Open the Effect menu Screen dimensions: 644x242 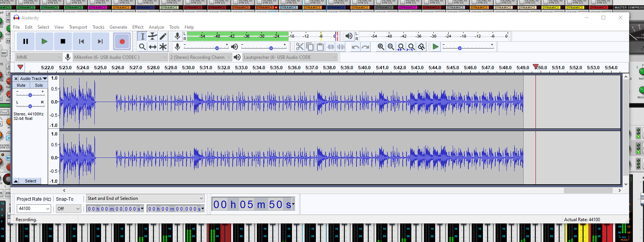click(138, 27)
